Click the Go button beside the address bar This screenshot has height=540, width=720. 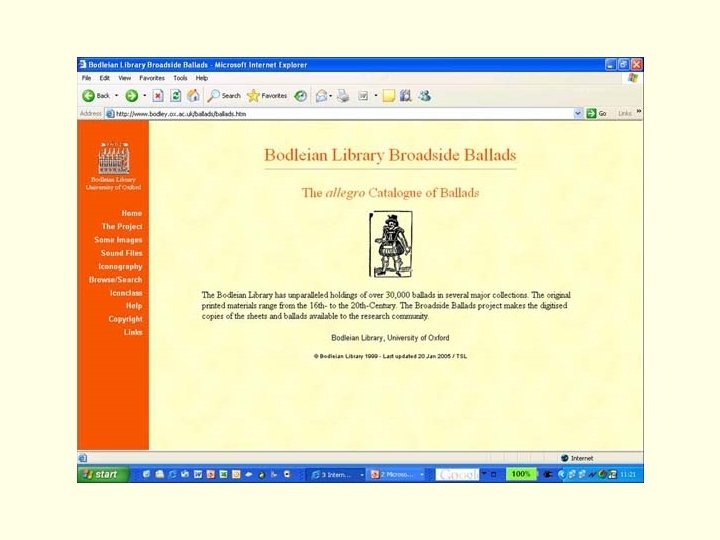click(597, 113)
